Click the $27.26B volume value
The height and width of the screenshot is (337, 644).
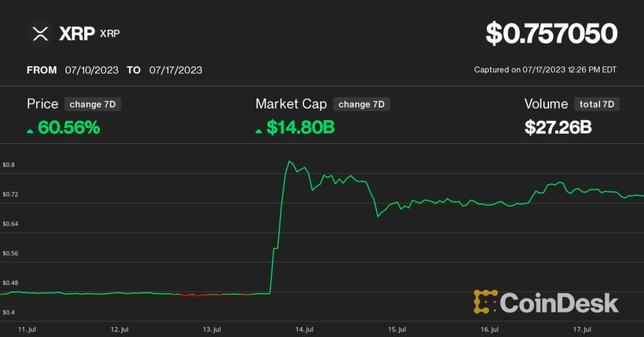558,128
